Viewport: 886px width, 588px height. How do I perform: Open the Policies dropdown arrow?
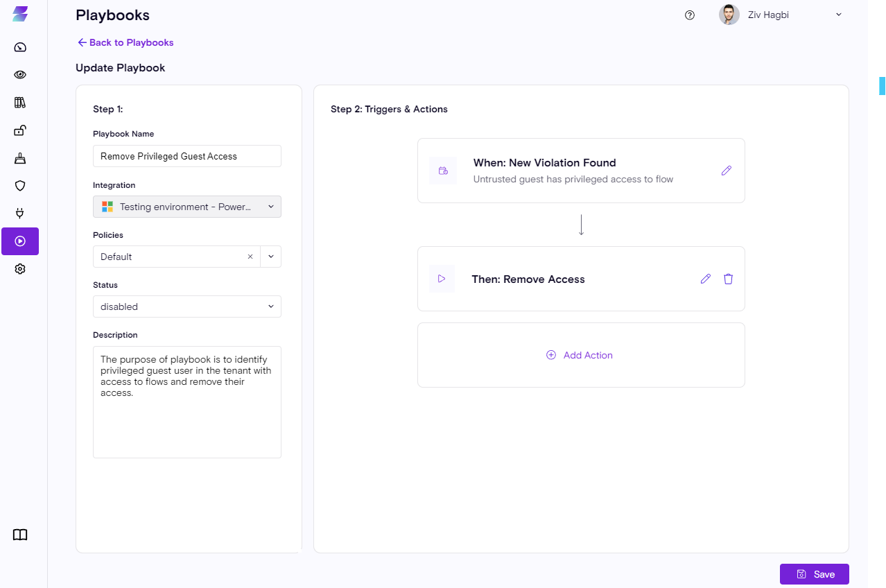click(x=271, y=257)
